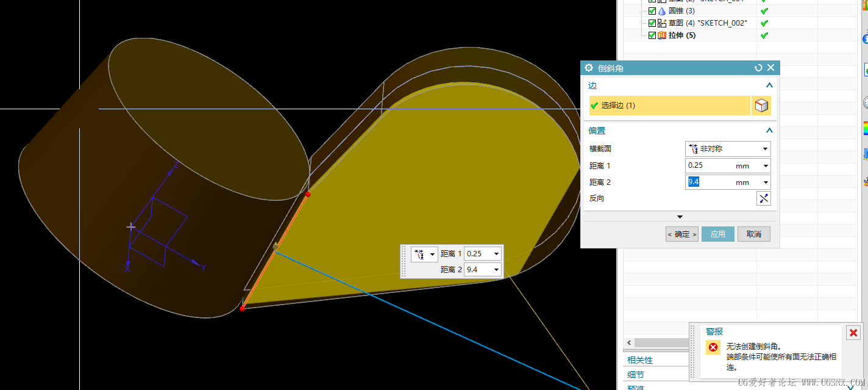Select the 草图 (4) "SKETCH_002" tree item
The image size is (868, 390).
(708, 23)
